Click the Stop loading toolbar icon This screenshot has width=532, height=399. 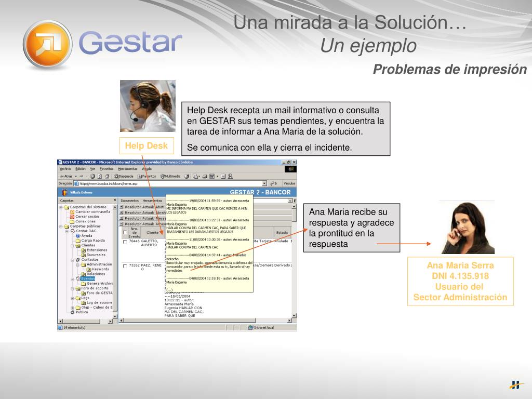pyautogui.click(x=92, y=176)
